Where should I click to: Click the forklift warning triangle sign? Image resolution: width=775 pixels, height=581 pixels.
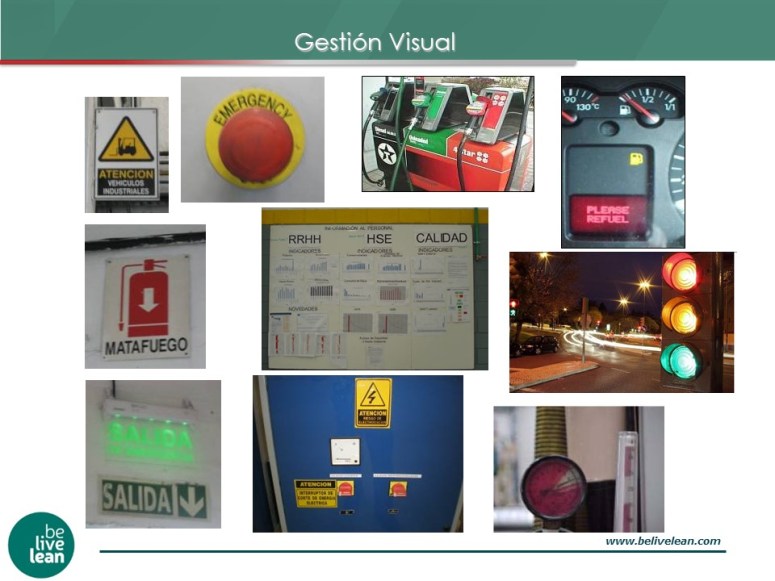point(126,141)
